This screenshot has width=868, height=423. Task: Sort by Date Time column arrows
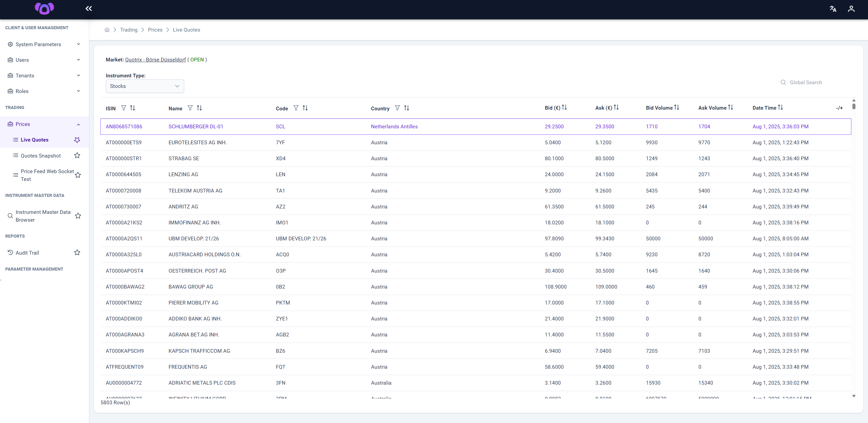[x=780, y=107]
